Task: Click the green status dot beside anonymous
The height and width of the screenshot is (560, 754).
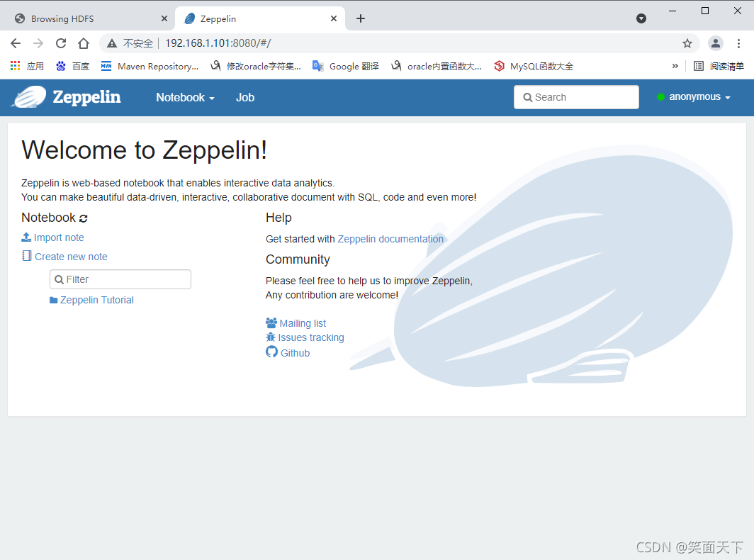Action: (x=662, y=97)
